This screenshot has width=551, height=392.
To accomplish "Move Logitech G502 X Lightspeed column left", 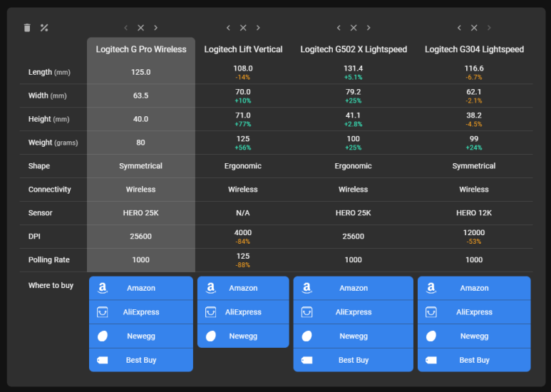I will point(339,28).
